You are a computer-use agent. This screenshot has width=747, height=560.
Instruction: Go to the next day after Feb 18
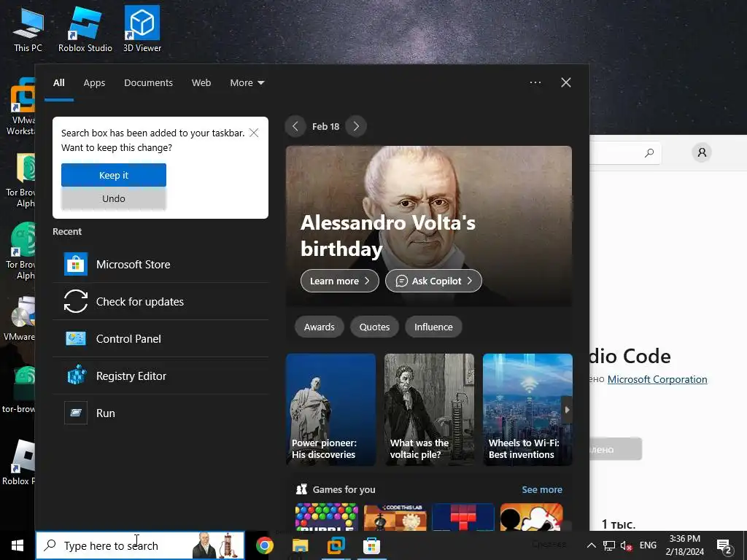click(356, 126)
